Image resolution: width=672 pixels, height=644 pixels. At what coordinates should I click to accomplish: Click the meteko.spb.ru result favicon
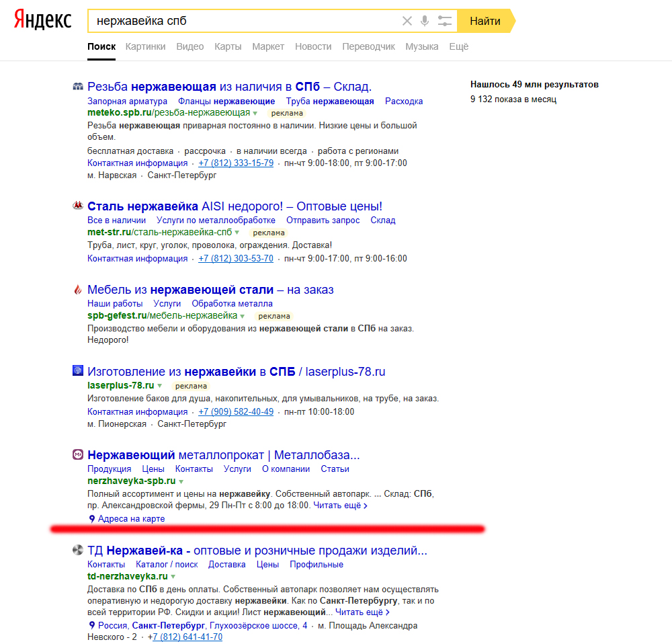[77, 87]
